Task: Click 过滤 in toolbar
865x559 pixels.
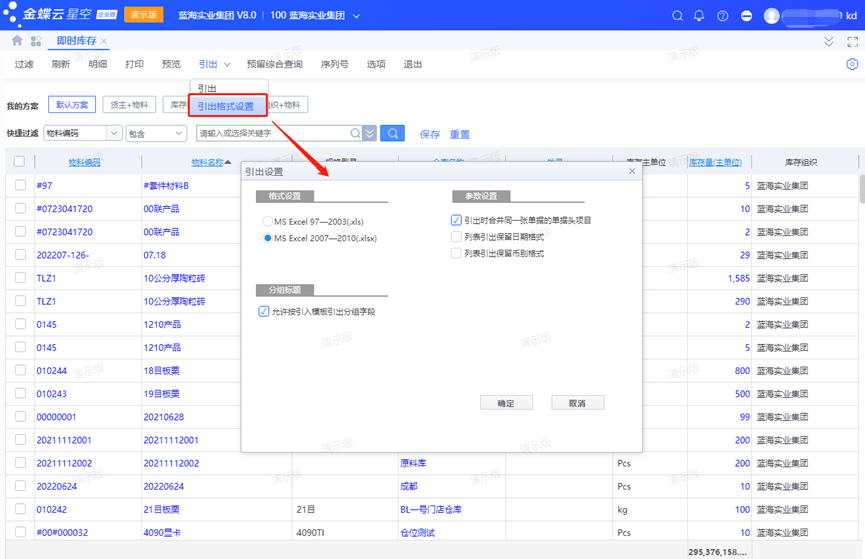Action: 24,64
